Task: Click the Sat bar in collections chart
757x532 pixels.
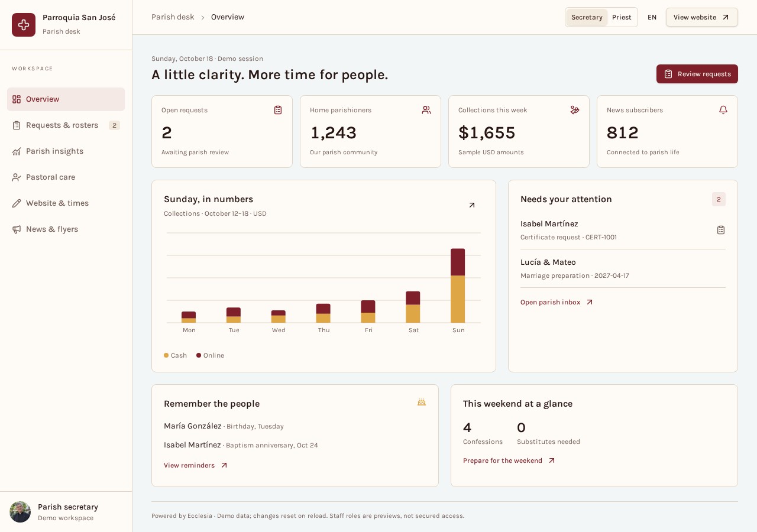Action: pyautogui.click(x=413, y=307)
